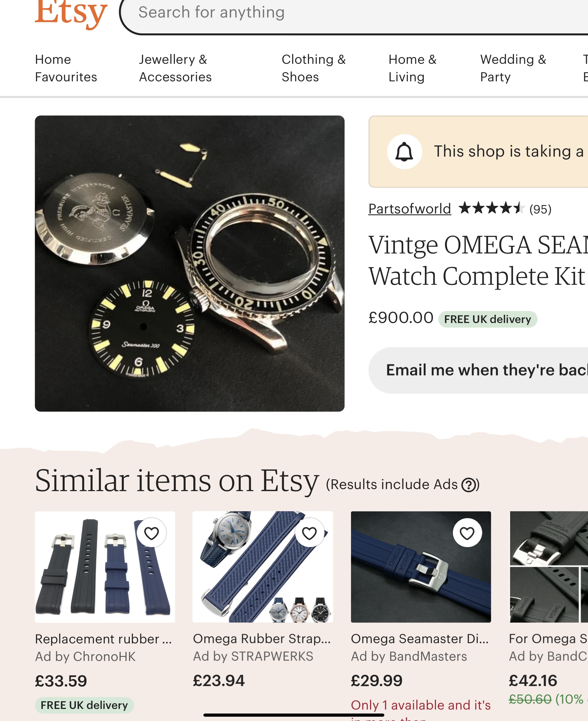588x721 pixels.
Task: Click the seller star rating
Action: (491, 208)
